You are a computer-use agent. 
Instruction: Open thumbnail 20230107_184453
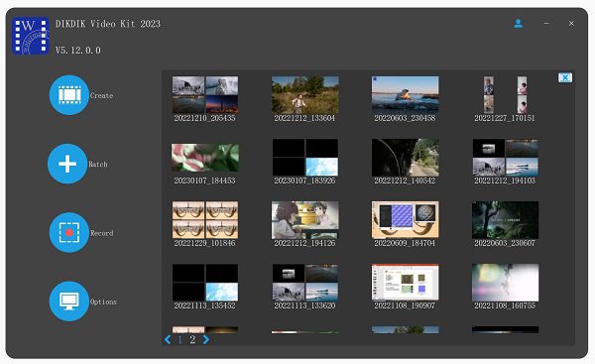tap(205, 157)
